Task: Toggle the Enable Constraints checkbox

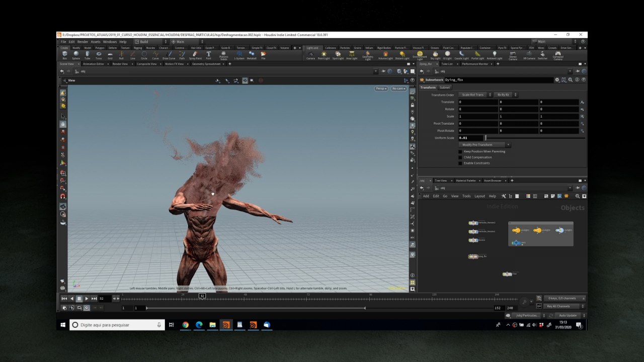Action: 460,163
